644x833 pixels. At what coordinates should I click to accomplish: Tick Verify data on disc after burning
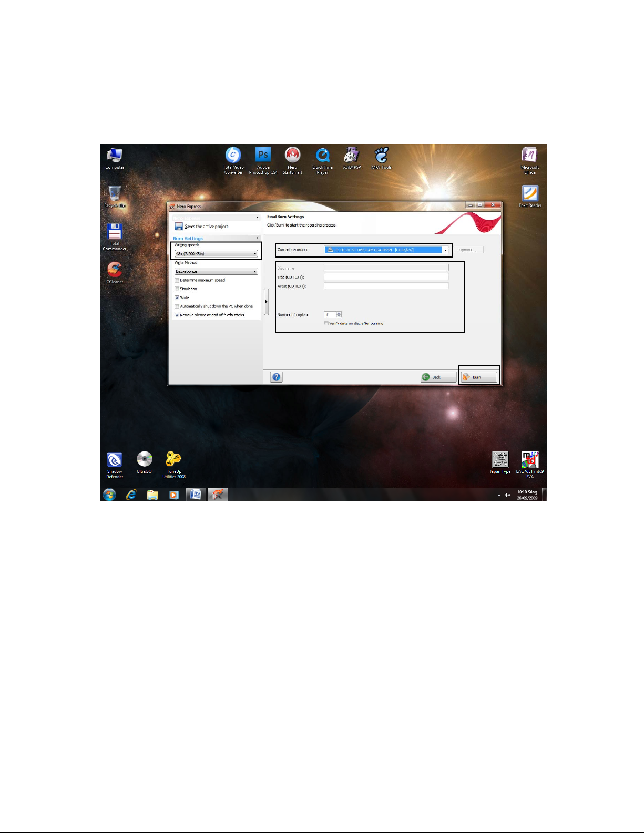pyautogui.click(x=326, y=323)
